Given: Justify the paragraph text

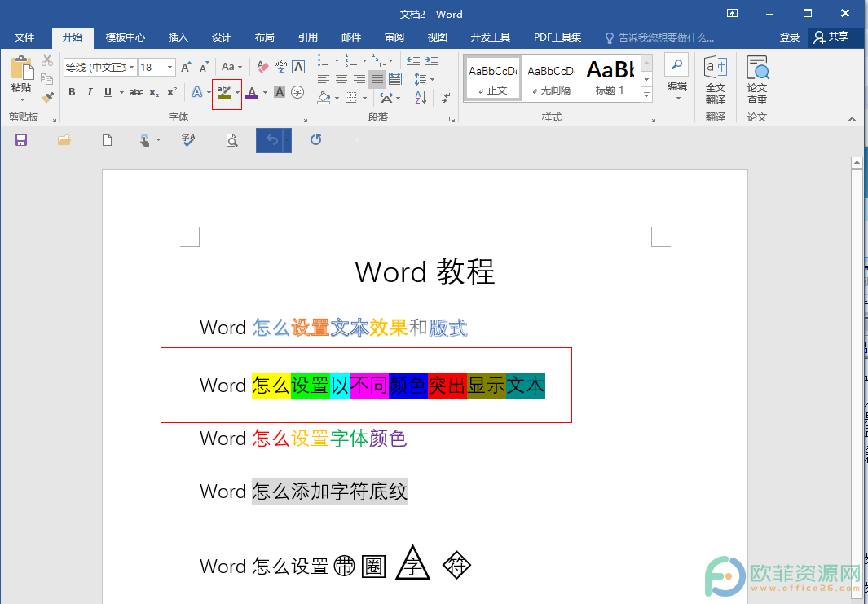Looking at the screenshot, I should click(x=377, y=79).
